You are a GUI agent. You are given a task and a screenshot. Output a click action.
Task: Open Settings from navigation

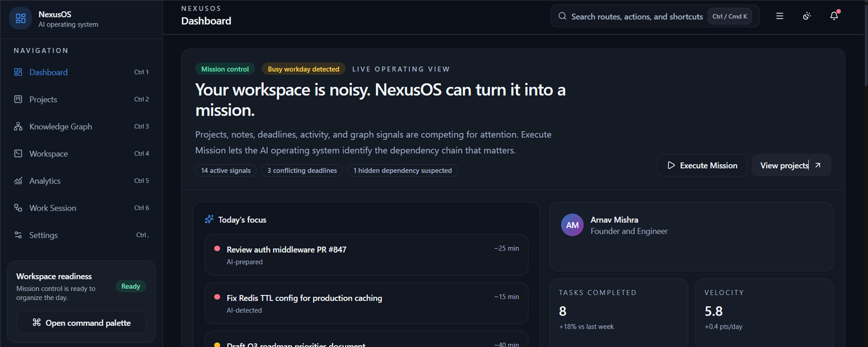81,235
